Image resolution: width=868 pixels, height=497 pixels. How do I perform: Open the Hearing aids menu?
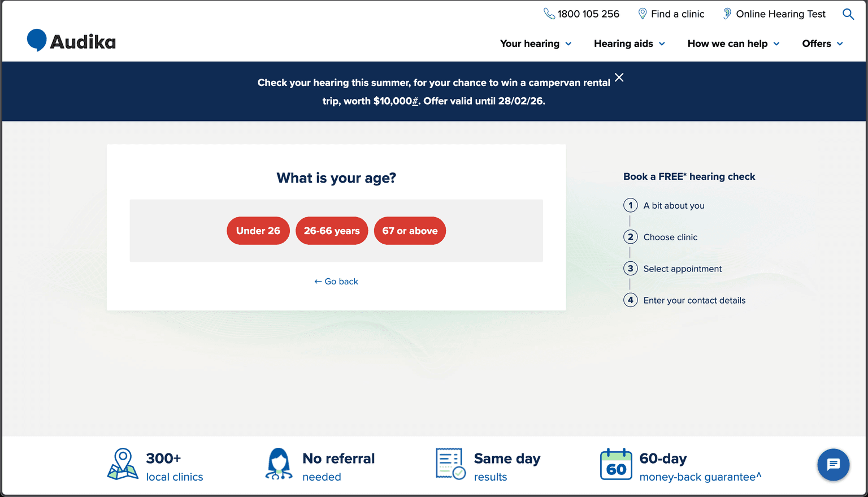628,44
